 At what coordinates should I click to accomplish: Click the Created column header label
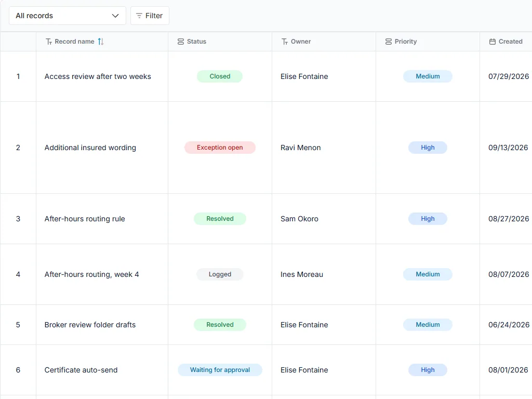pos(510,42)
